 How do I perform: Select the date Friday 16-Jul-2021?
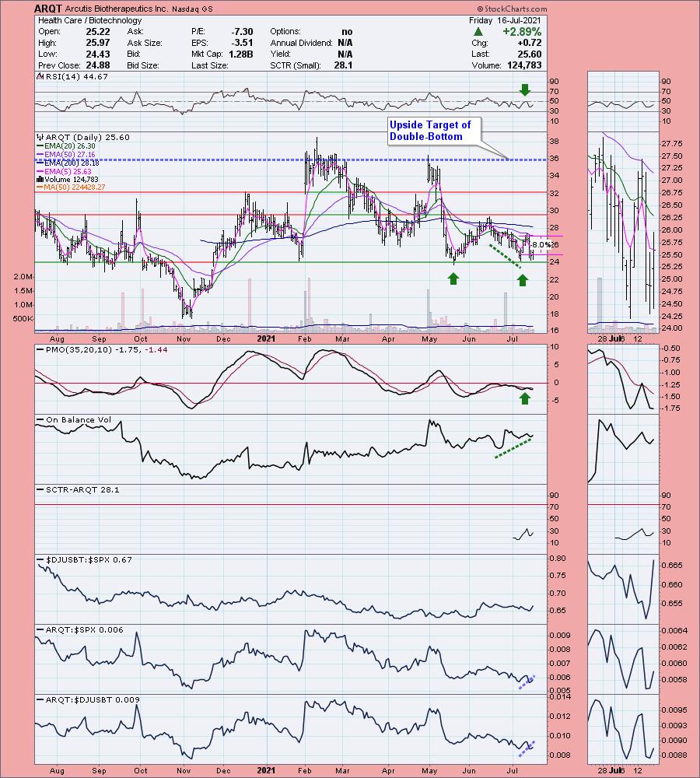coord(505,20)
